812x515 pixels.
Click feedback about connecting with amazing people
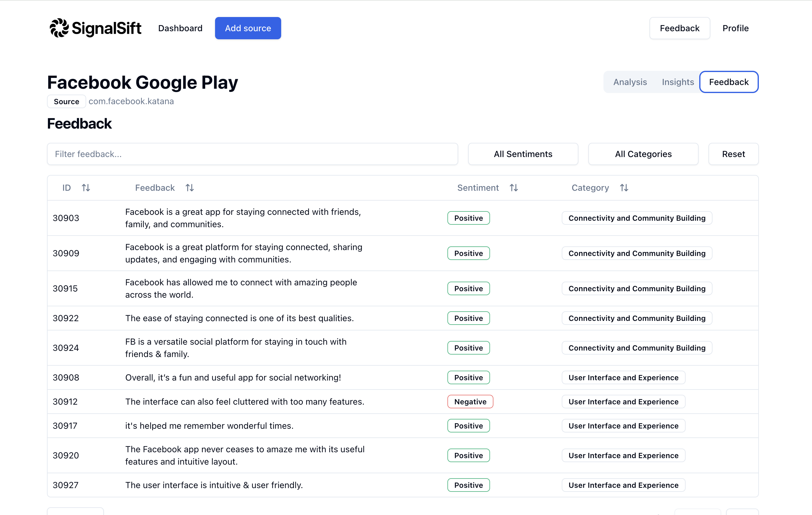tap(241, 288)
